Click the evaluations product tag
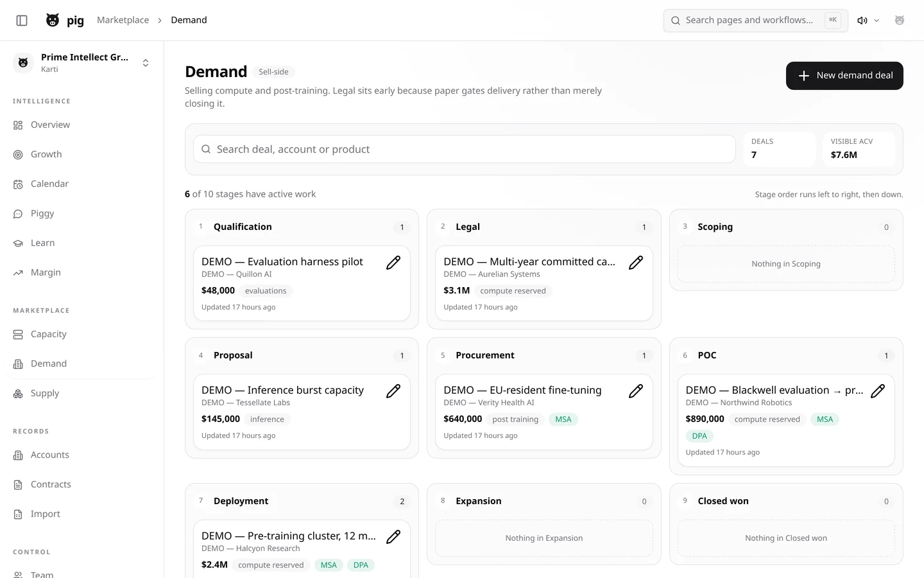Screen dimensions: 924x578 tap(266, 291)
